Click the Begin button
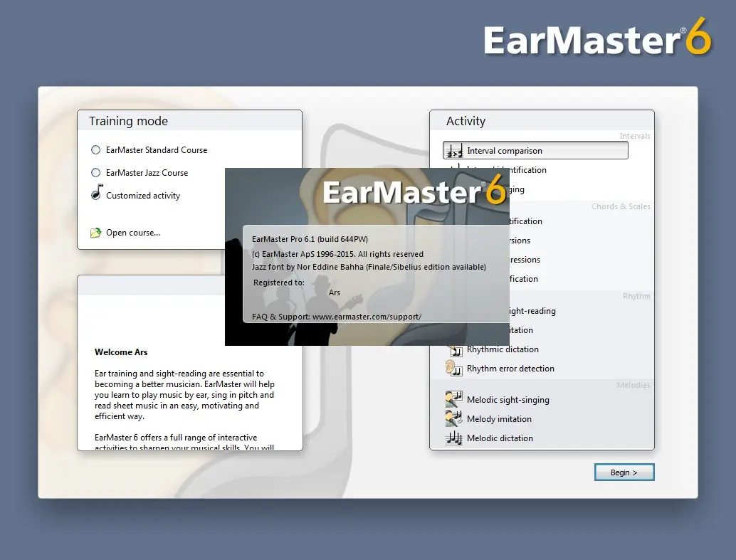 click(x=624, y=472)
